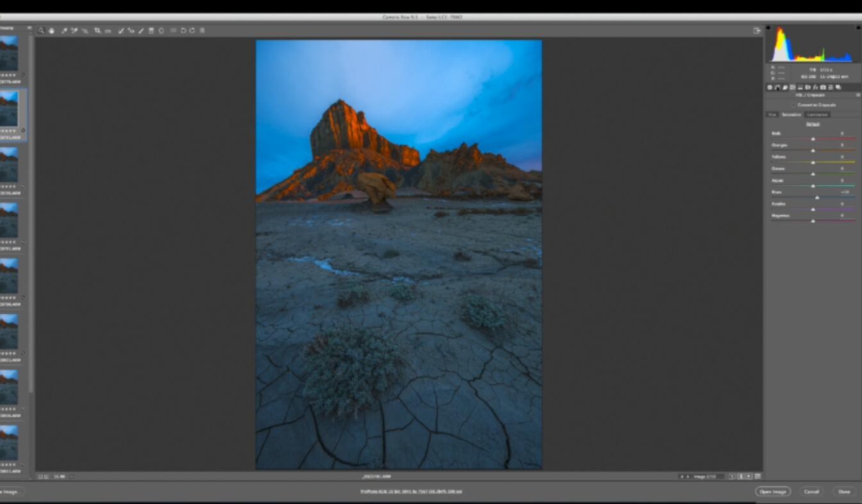Open the Split Toning panel icon

click(x=800, y=88)
